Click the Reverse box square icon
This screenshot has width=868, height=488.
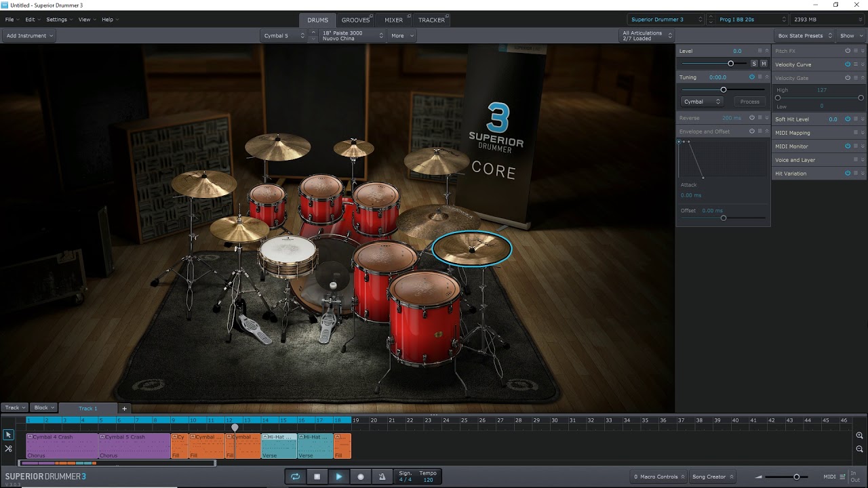point(759,118)
